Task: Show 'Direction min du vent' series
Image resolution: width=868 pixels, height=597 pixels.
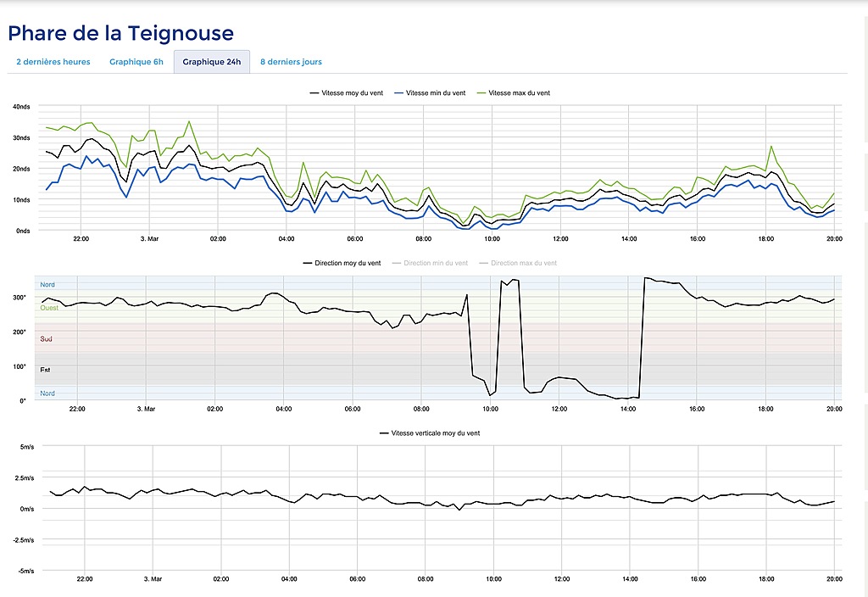Action: coord(430,263)
